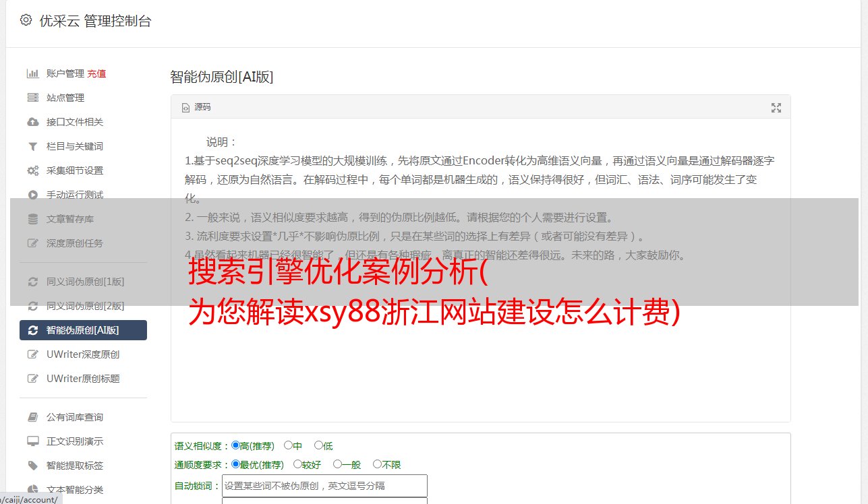Click the bar chart icon for 账户管理
Image resolution: width=868 pixels, height=504 pixels.
(x=32, y=73)
